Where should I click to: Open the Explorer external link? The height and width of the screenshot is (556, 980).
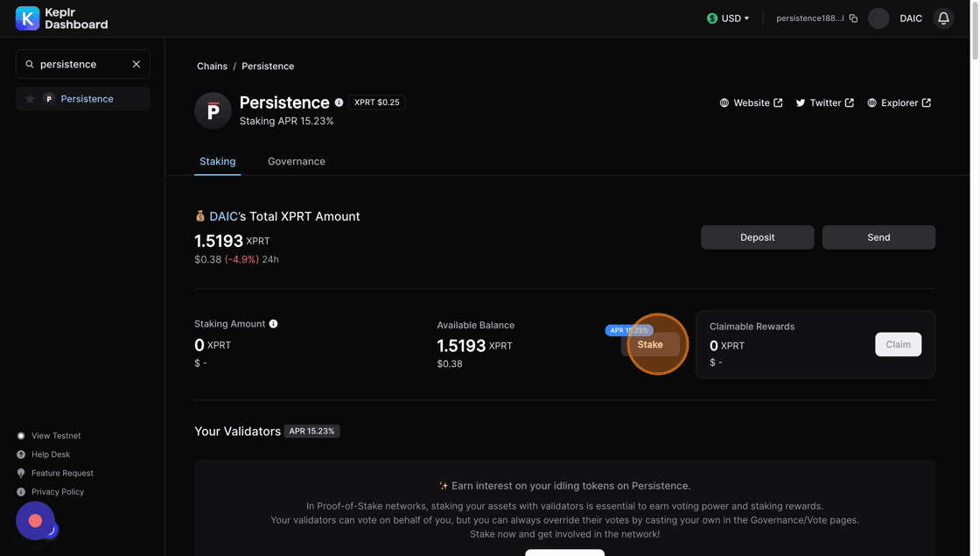[899, 102]
